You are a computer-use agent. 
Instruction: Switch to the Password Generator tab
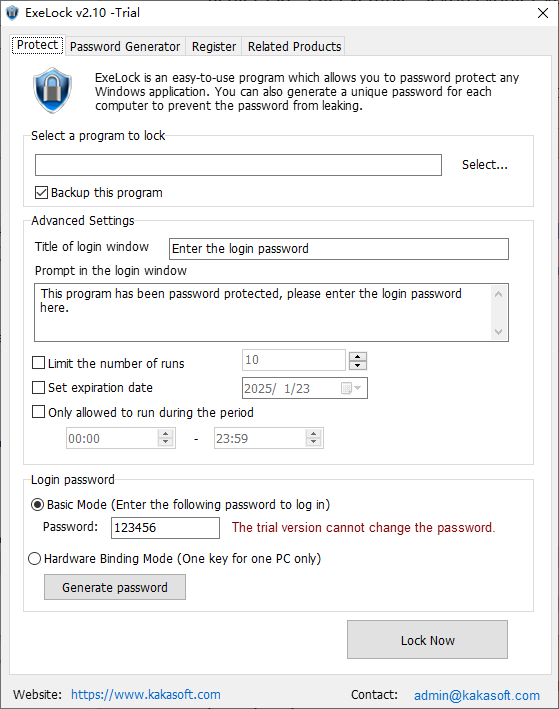click(x=125, y=47)
